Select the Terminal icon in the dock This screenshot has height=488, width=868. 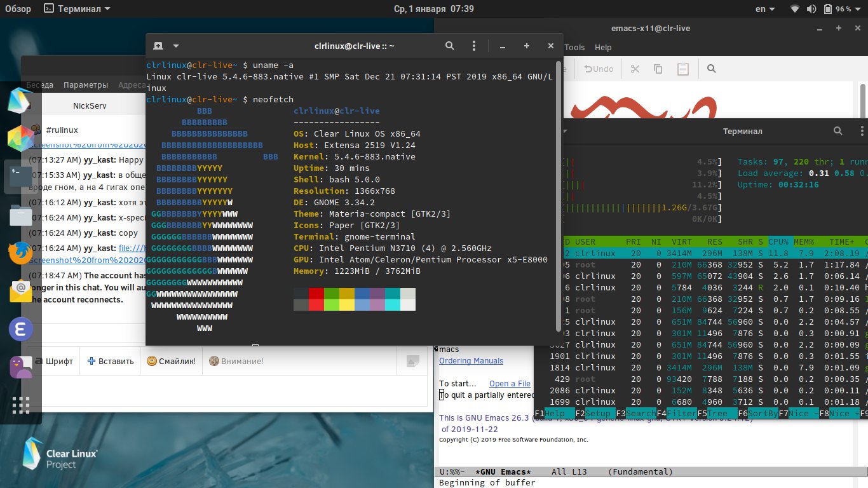click(20, 176)
